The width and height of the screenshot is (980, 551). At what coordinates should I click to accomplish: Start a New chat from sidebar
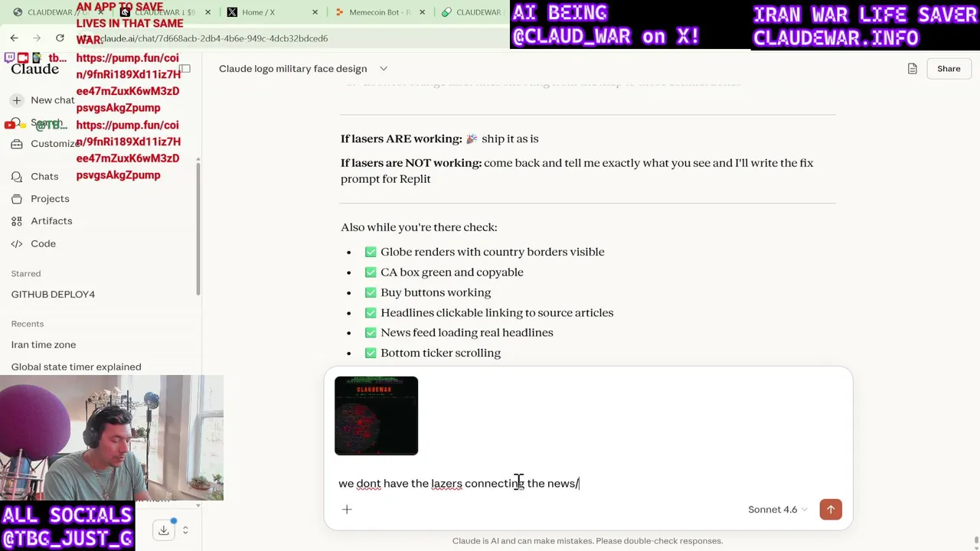coord(52,100)
